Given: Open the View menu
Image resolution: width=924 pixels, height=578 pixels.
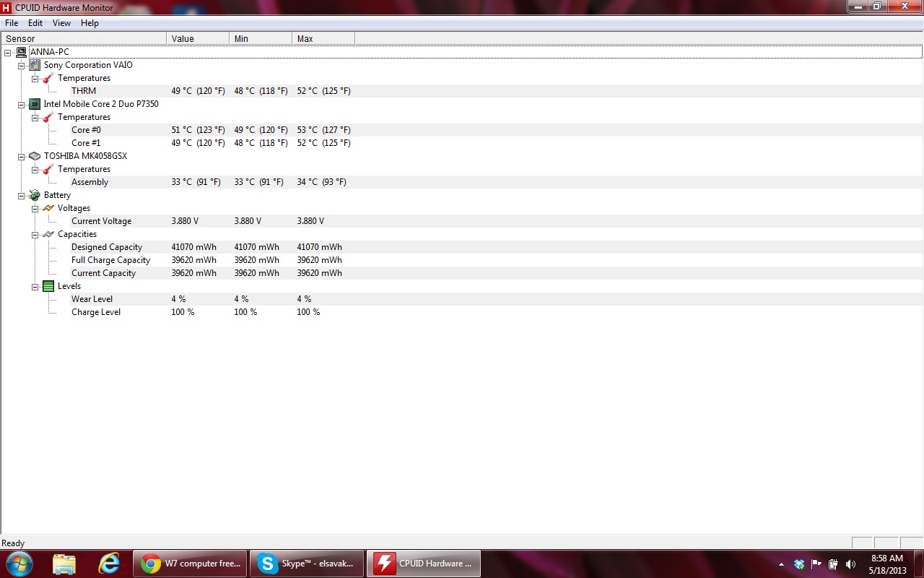Looking at the screenshot, I should click(62, 23).
